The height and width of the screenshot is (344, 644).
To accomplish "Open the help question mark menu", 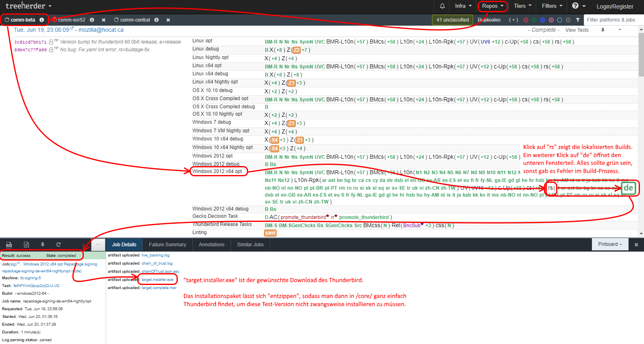I will pos(579,6).
